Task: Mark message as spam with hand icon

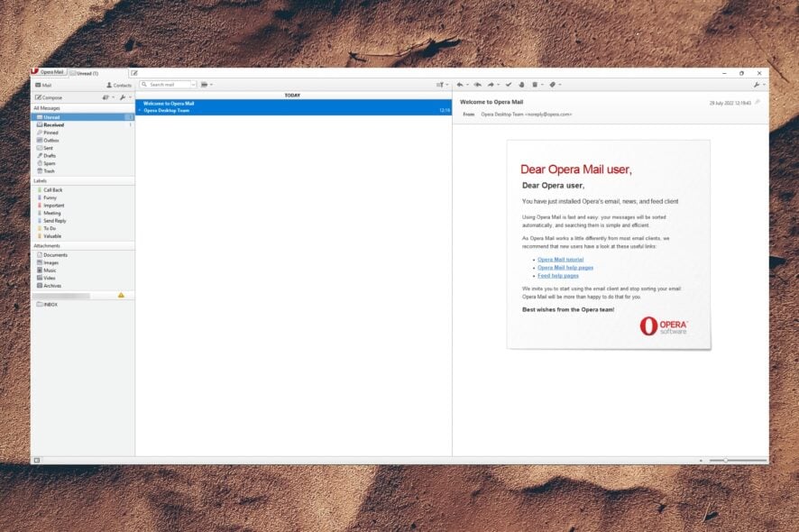Action: point(521,85)
